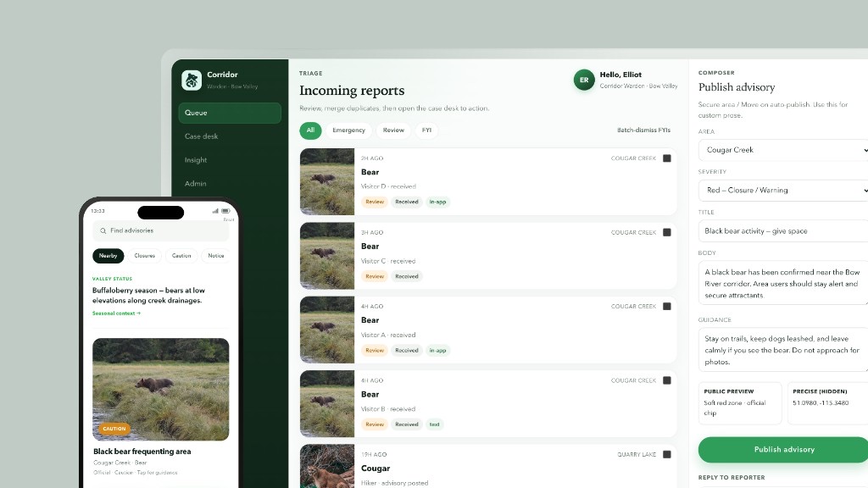Click Find advisories search field on phone

[x=160, y=230]
